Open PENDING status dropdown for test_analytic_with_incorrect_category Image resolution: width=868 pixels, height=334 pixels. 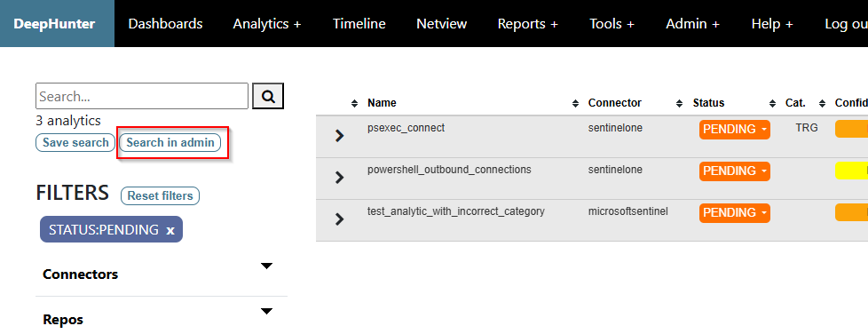pyautogui.click(x=735, y=212)
